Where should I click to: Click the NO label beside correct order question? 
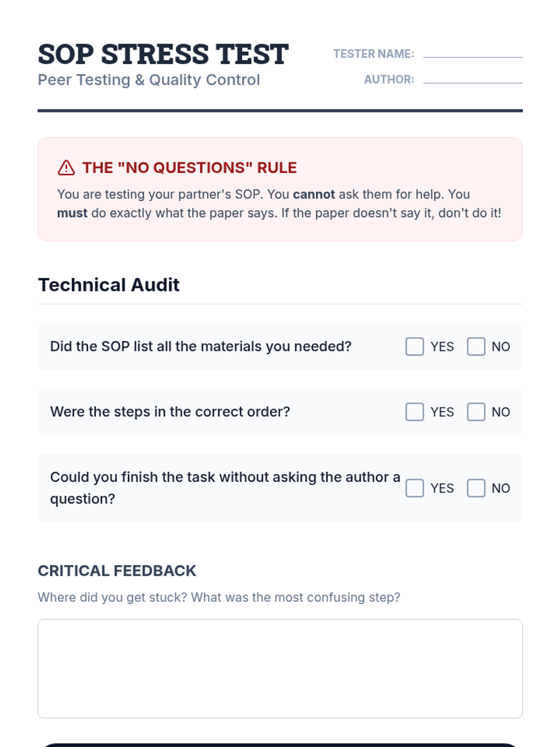click(501, 412)
